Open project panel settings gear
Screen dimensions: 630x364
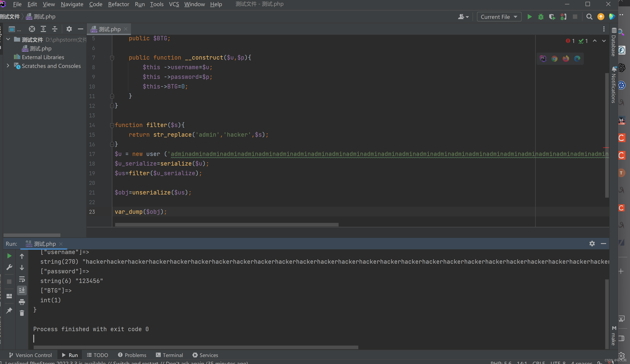[69, 29]
